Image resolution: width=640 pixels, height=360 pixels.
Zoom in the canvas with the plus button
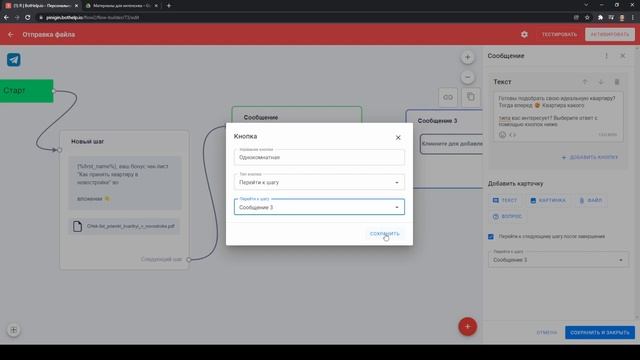click(x=468, y=57)
